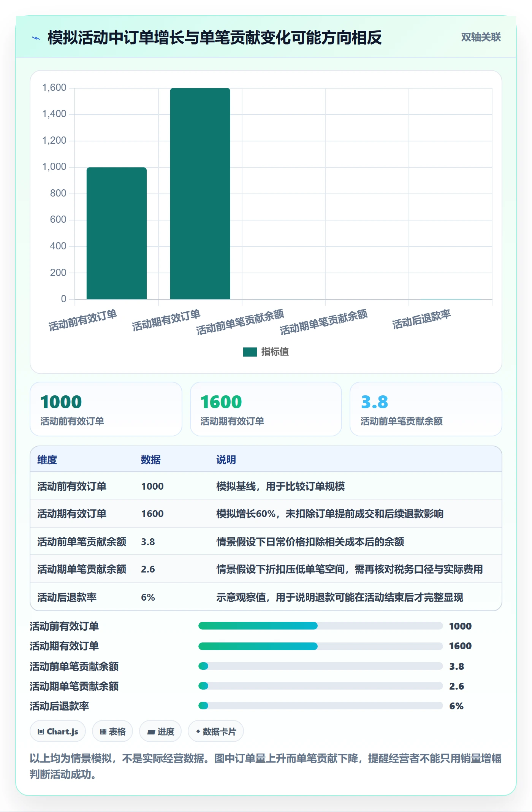Image resolution: width=532 pixels, height=812 pixels.
Task: Click the 维度 column header
Action: click(47, 460)
